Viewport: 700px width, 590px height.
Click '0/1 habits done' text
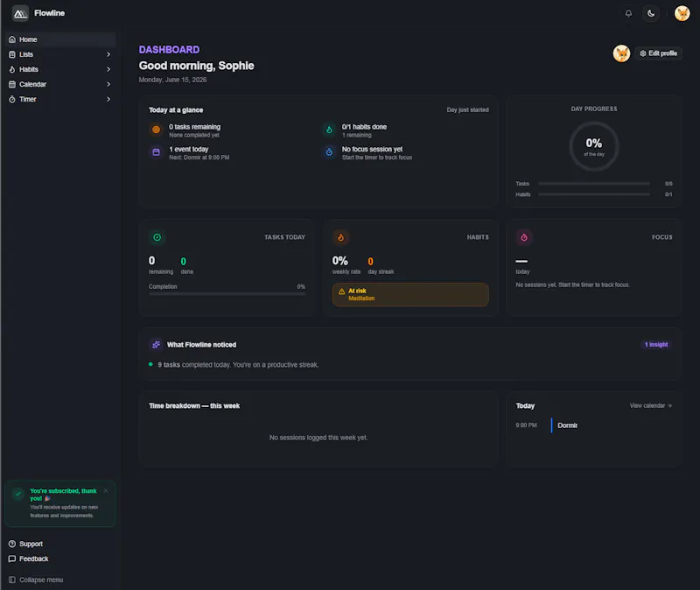pyautogui.click(x=364, y=127)
